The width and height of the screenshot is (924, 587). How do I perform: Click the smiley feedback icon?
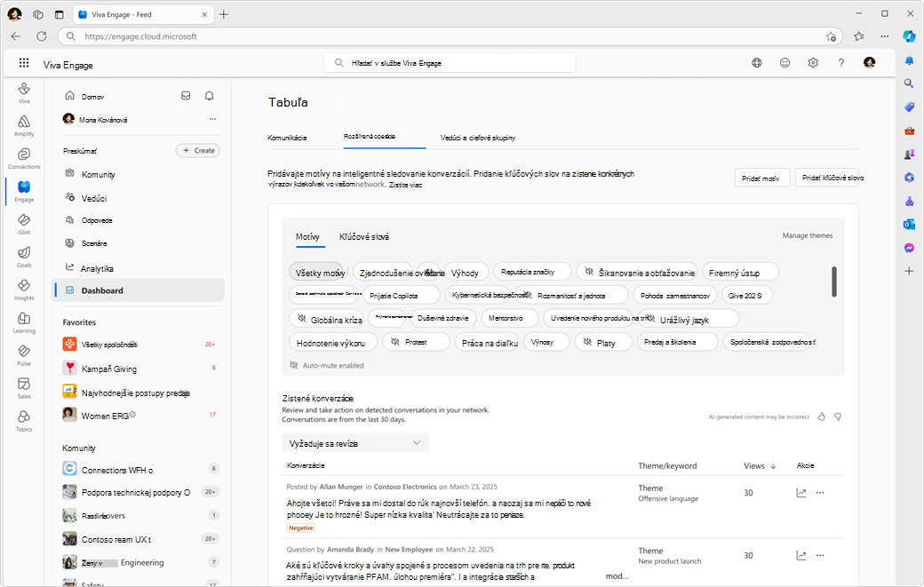point(785,62)
